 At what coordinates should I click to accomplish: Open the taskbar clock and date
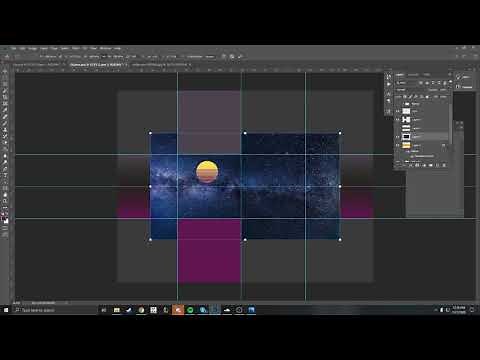click(459, 310)
